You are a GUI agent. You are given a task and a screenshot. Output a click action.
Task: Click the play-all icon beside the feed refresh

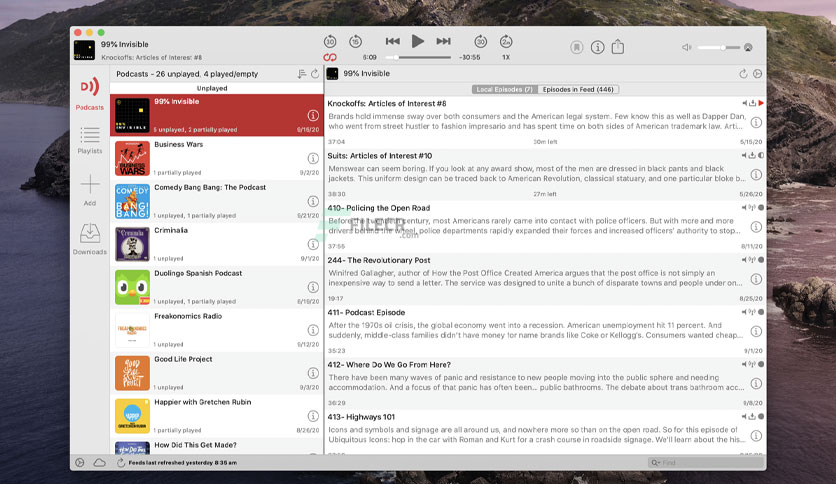[x=758, y=74]
